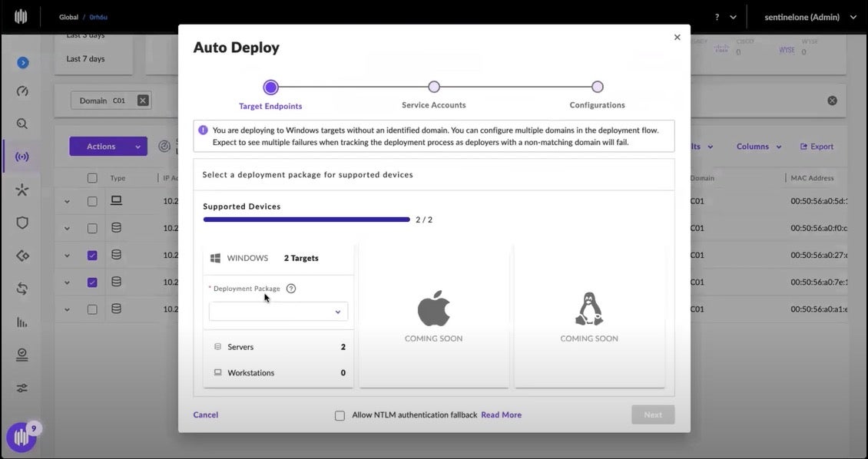Image resolution: width=868 pixels, height=459 pixels.
Task: Click the Cancel link in dialog
Action: pyautogui.click(x=206, y=415)
